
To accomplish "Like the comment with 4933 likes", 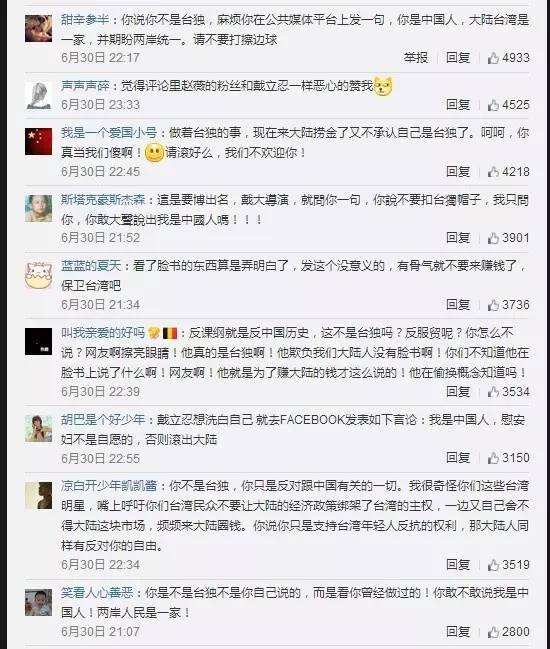I will [x=493, y=58].
